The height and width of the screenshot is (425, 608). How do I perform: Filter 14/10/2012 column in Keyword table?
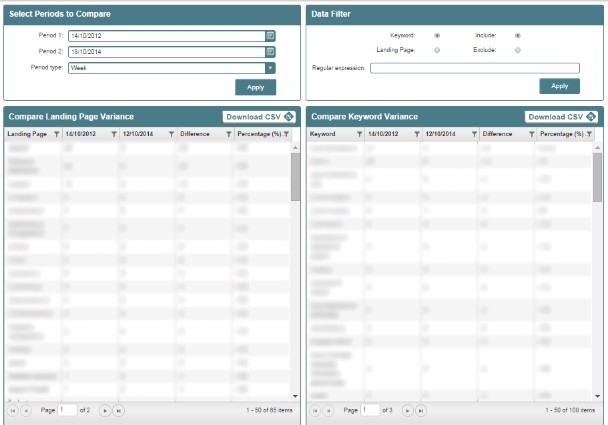point(417,134)
